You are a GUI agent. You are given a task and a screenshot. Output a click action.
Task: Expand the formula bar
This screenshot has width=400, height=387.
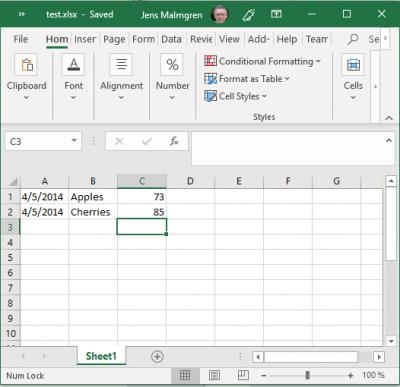[389, 141]
